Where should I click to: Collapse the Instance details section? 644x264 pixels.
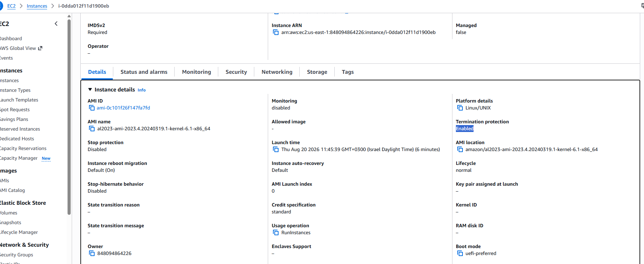pos(90,89)
